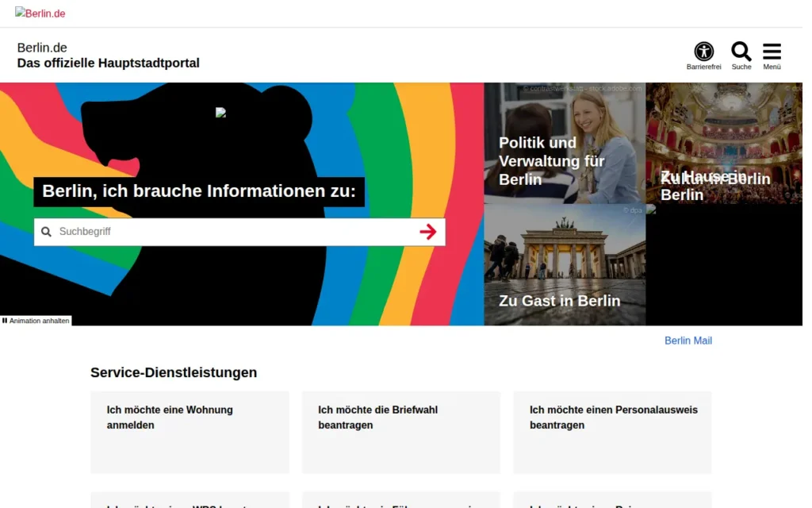Image resolution: width=812 pixels, height=508 pixels.
Task: Open Politik und Verwaltung für Berlin tile
Action: click(565, 143)
